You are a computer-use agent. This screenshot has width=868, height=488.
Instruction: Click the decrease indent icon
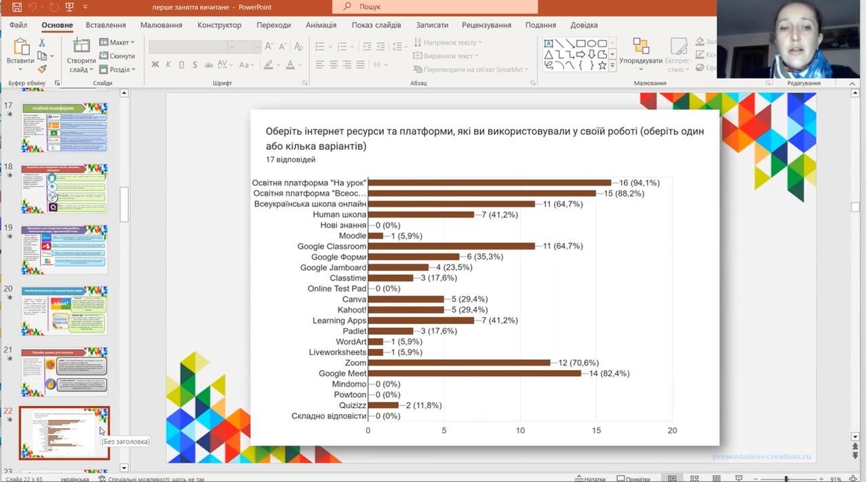pyautogui.click(x=367, y=47)
